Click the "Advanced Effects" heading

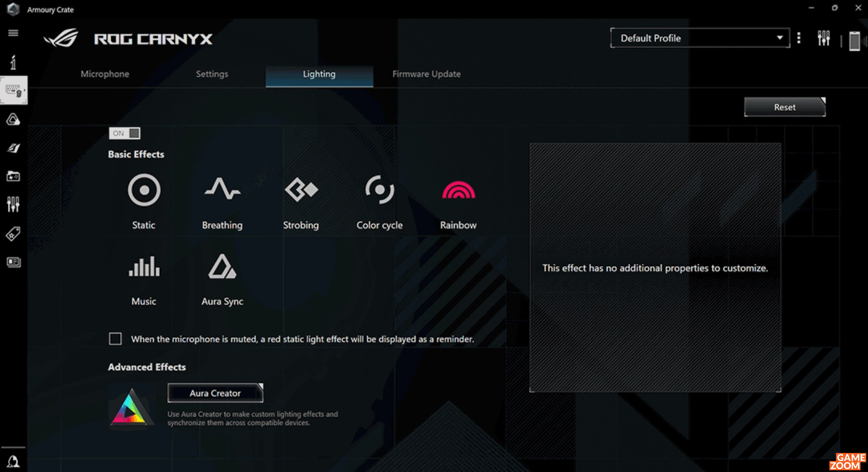coord(147,367)
